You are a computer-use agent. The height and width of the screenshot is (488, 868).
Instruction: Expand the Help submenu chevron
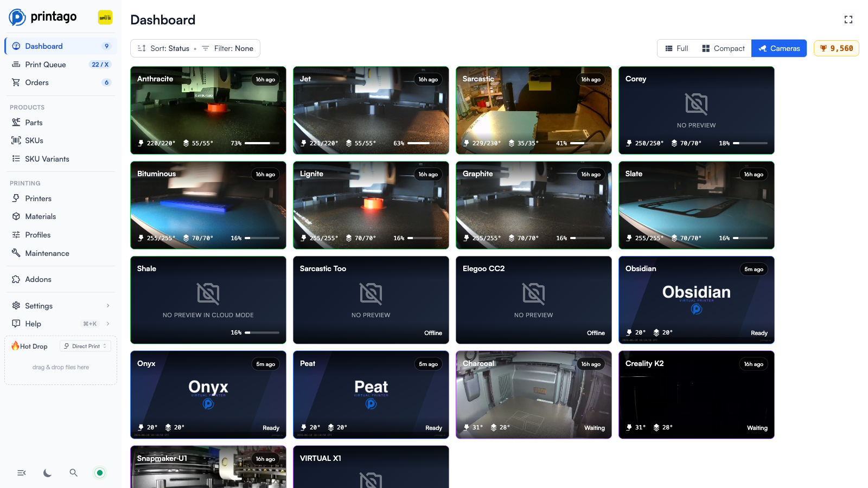108,324
